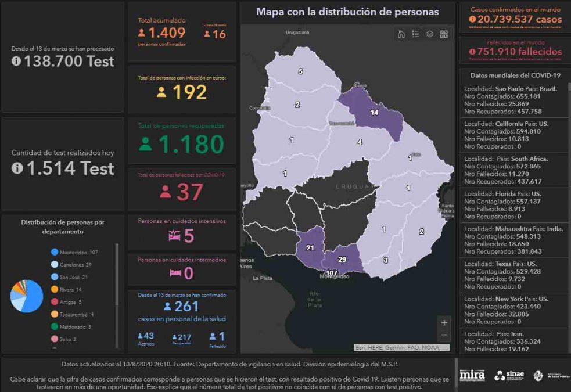Click the Artigas legend entry
This screenshot has height=392, width=571.
click(x=71, y=302)
